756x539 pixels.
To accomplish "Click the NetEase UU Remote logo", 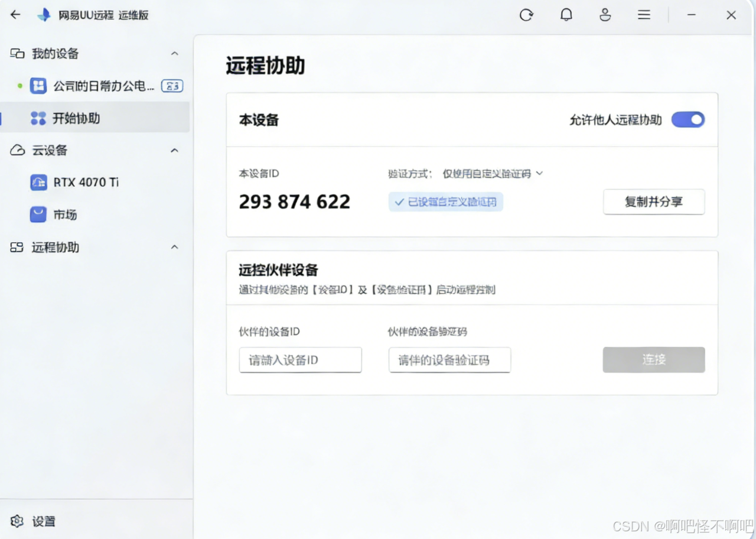I will click(44, 15).
